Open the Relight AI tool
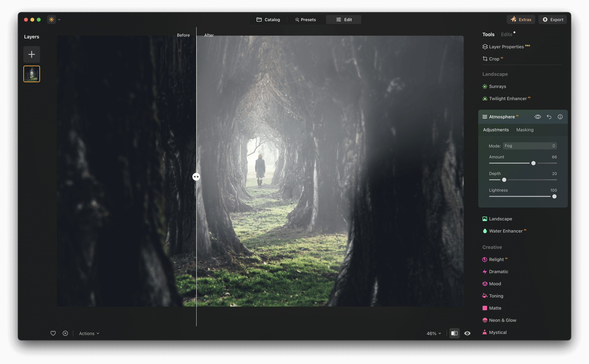Screen dimensions: 589x364 click(496, 259)
